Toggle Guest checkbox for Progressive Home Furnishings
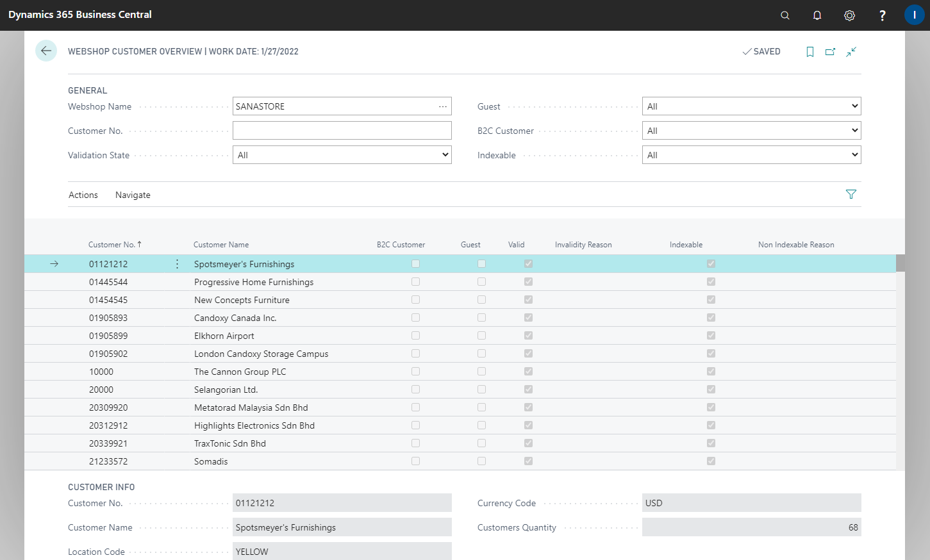Image resolution: width=930 pixels, height=560 pixels. pyautogui.click(x=481, y=282)
